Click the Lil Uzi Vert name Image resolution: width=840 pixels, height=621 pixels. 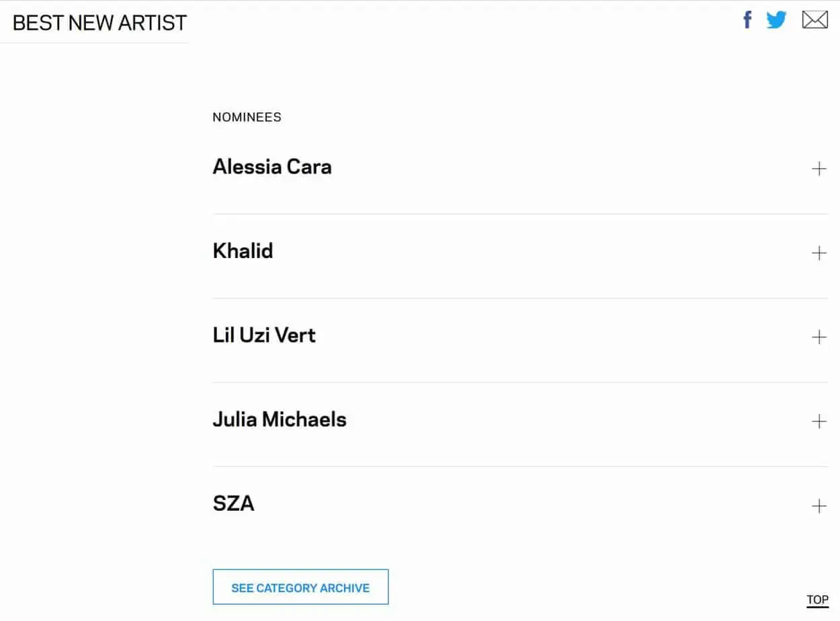pos(264,335)
